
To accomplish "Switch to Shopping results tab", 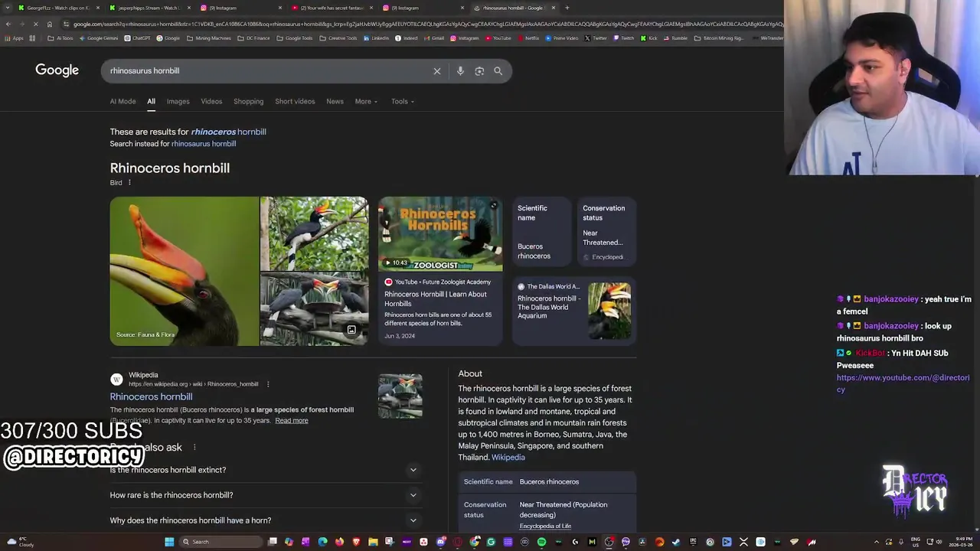I will pos(248,102).
